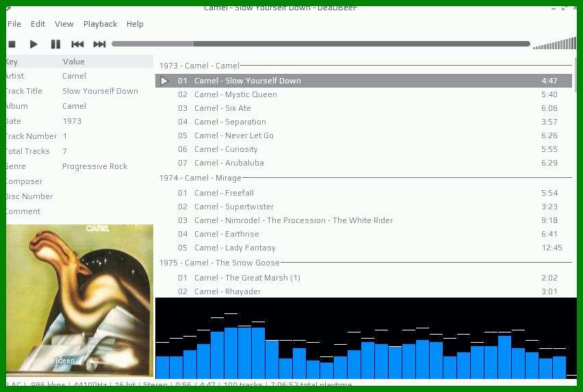583x392 pixels.
Task: Click the 12:45 duration of Lady Fantasy
Action: [x=552, y=248]
